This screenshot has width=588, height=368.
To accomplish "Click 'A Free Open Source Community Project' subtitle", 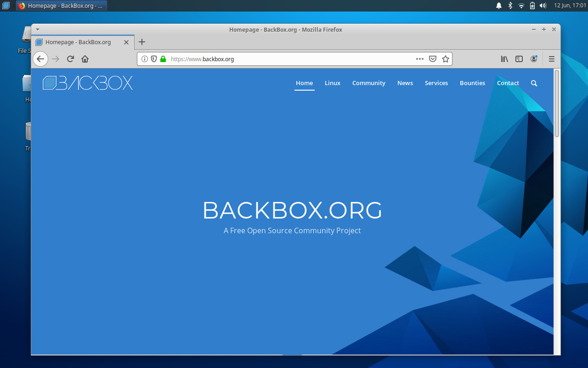I will point(292,230).
